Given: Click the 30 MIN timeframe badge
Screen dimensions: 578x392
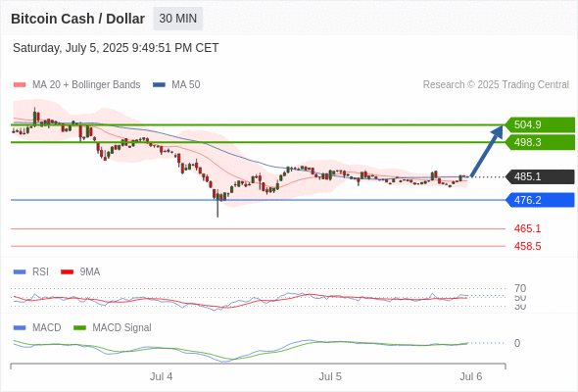Looking at the screenshot, I should point(178,19).
